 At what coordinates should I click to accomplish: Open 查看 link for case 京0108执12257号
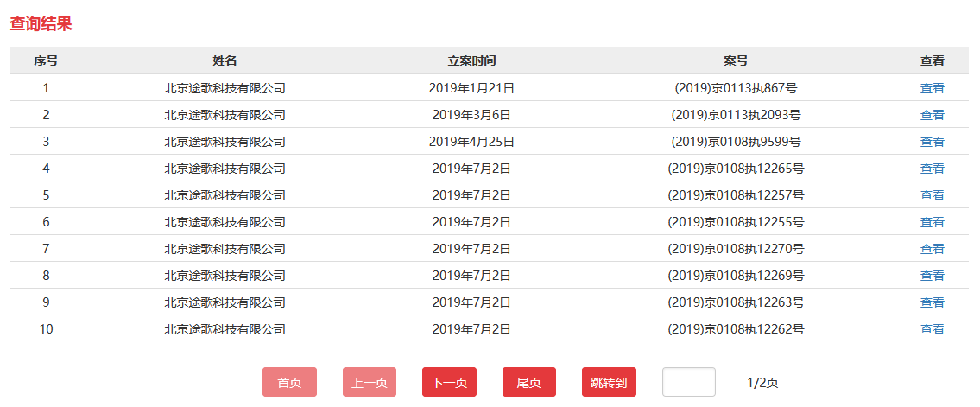932,194
